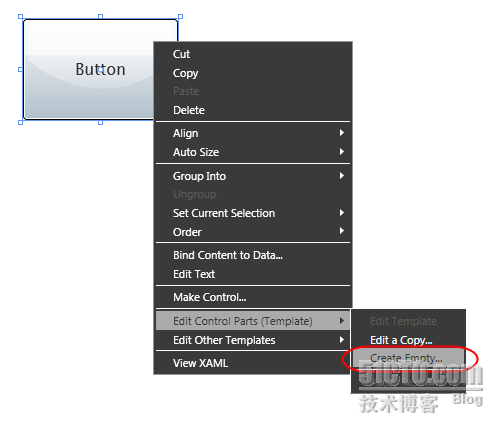The width and height of the screenshot is (497, 427).
Task: Open the Order submenu
Action: pos(253,232)
